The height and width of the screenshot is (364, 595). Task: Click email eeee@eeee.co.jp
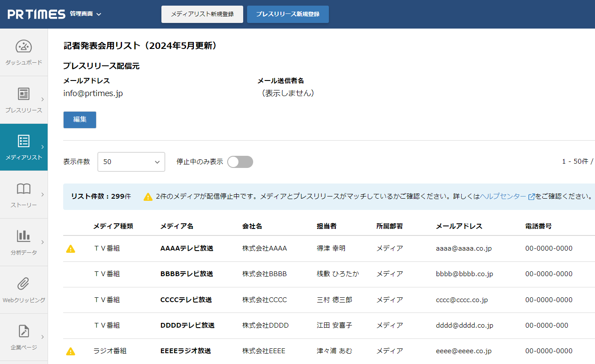pos(464,351)
